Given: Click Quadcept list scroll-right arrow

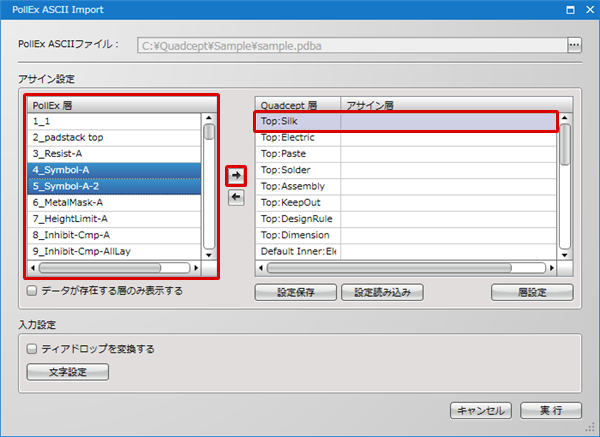Looking at the screenshot, I should [x=551, y=268].
